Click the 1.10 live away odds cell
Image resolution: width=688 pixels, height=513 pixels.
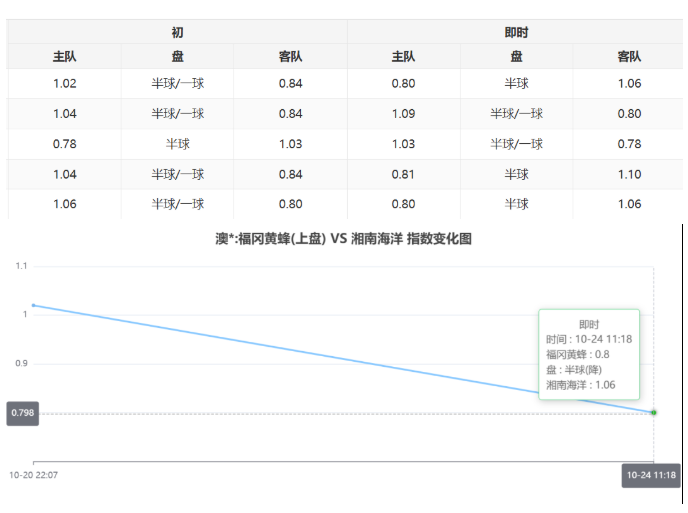pyautogui.click(x=629, y=174)
